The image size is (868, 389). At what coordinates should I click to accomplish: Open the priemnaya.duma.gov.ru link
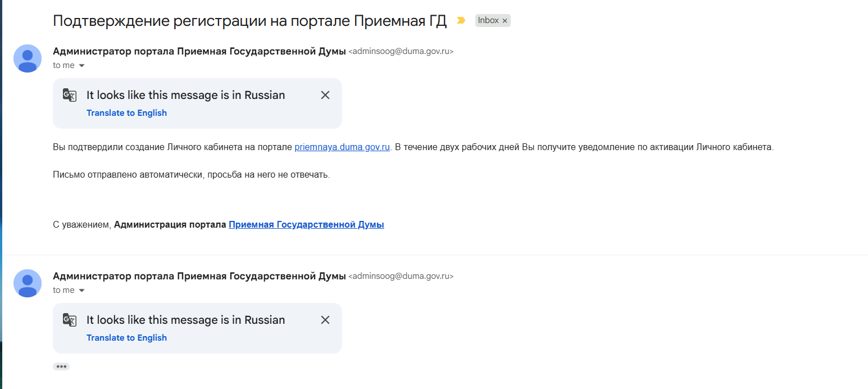point(342,148)
